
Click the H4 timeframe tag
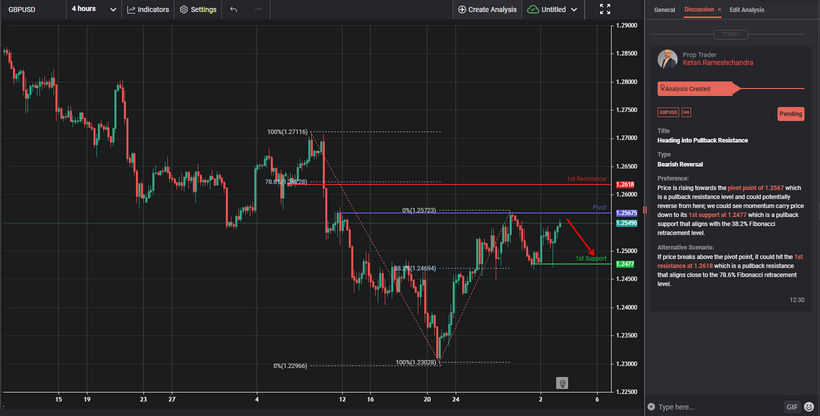coord(686,113)
